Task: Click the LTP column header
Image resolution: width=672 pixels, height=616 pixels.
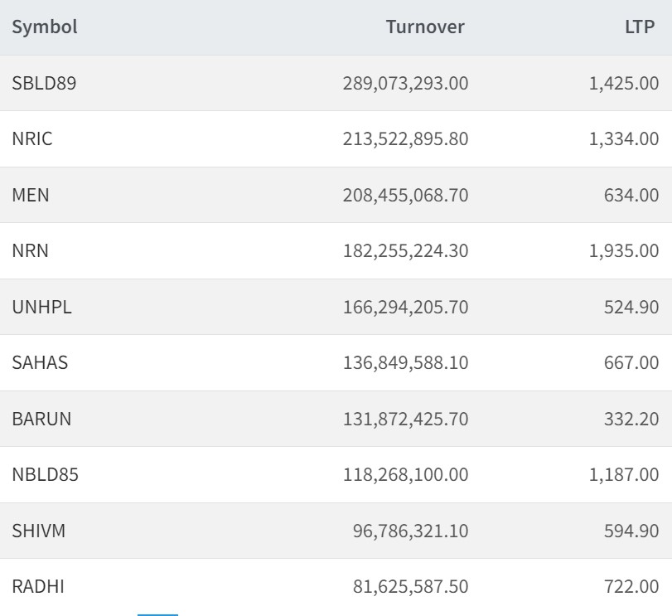Action: (640, 27)
